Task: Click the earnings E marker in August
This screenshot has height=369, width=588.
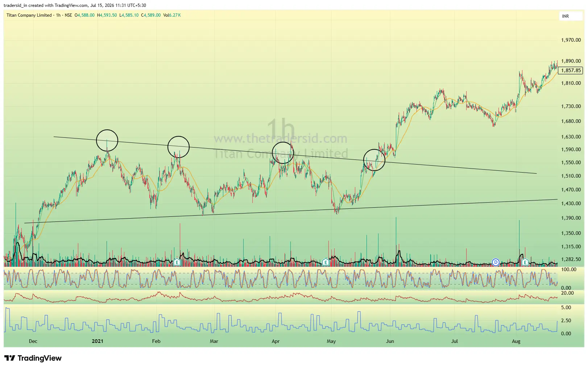Action: [x=525, y=262]
